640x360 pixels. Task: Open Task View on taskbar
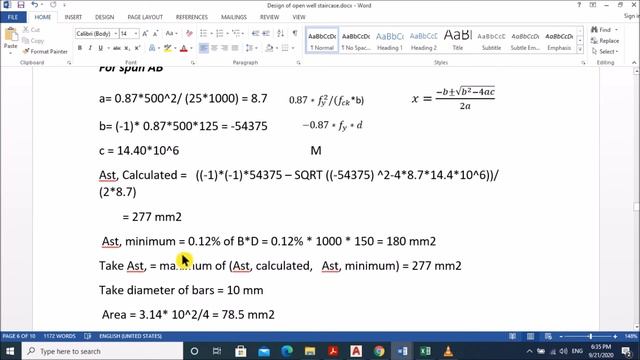pos(217,351)
